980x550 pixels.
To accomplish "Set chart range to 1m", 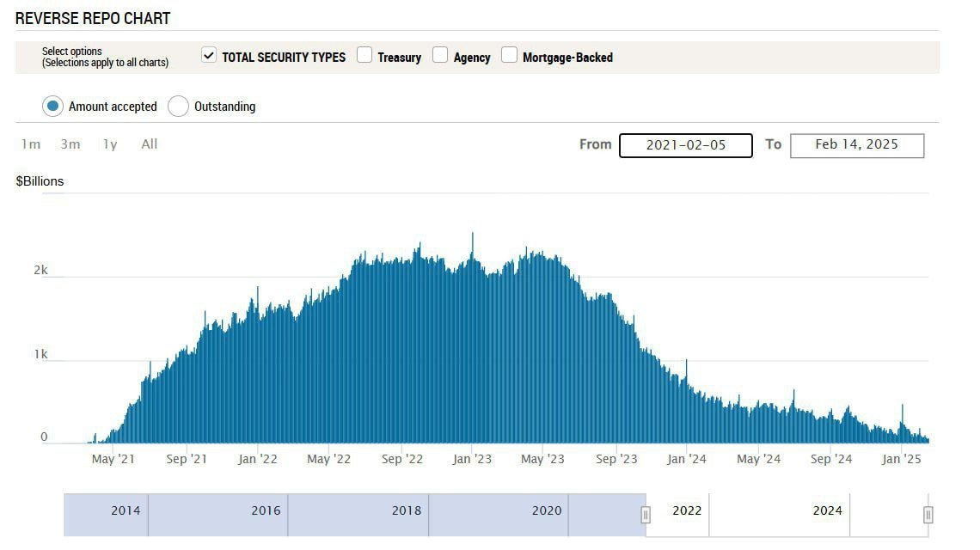I will point(31,144).
